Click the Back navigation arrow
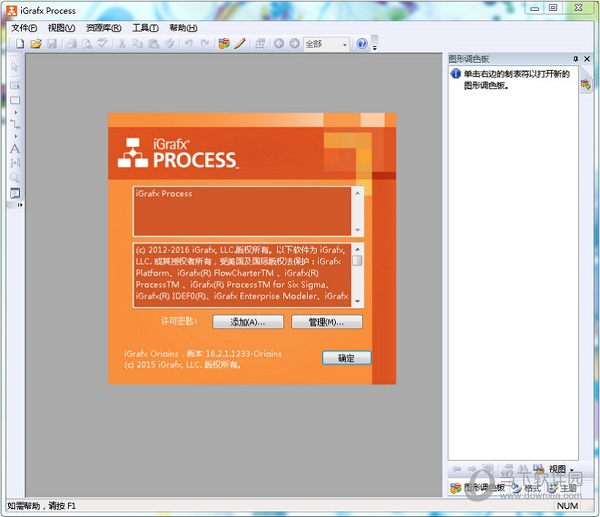 (x=279, y=44)
